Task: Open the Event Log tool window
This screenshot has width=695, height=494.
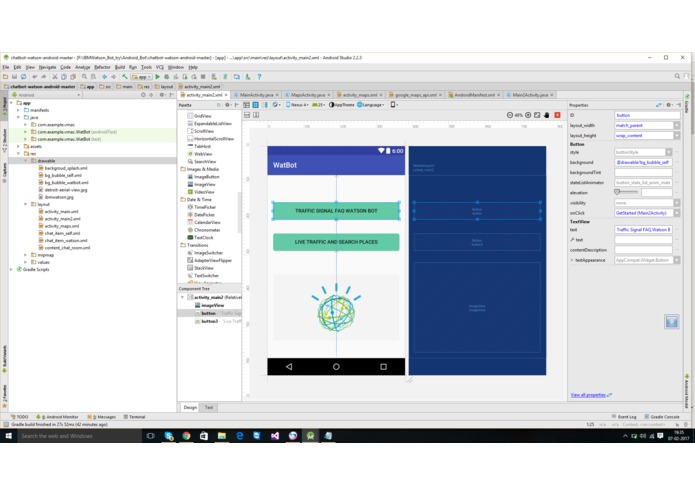Action: (624, 417)
